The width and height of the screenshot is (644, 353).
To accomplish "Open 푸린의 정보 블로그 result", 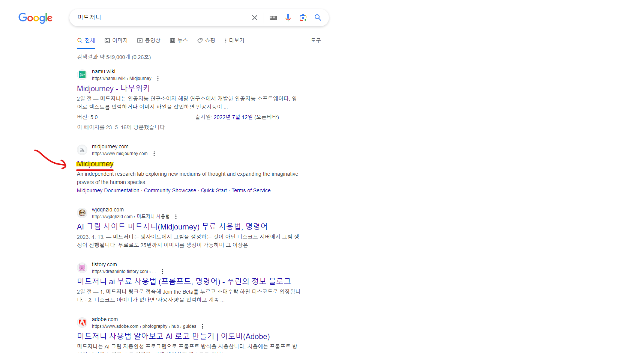I will [184, 282].
